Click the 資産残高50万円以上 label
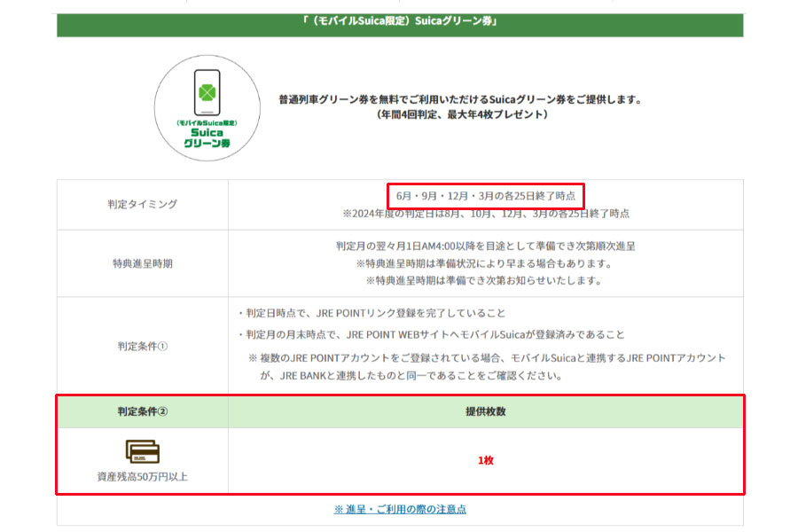Screen dimensions: 798x532 142,477
